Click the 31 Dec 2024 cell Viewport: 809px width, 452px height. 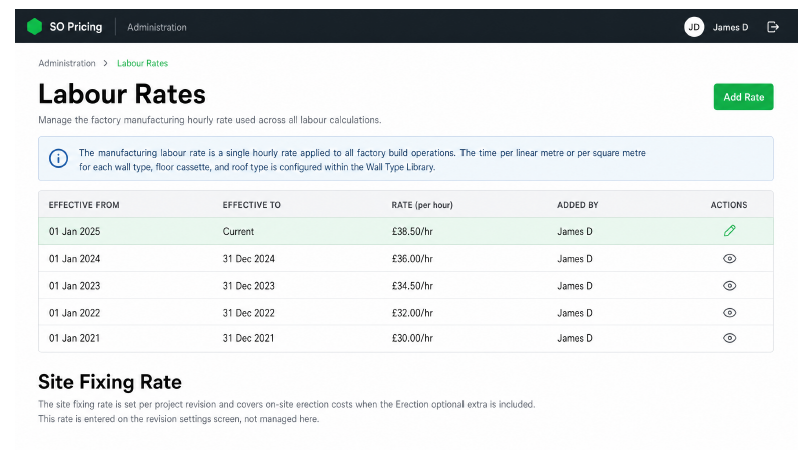(249, 259)
